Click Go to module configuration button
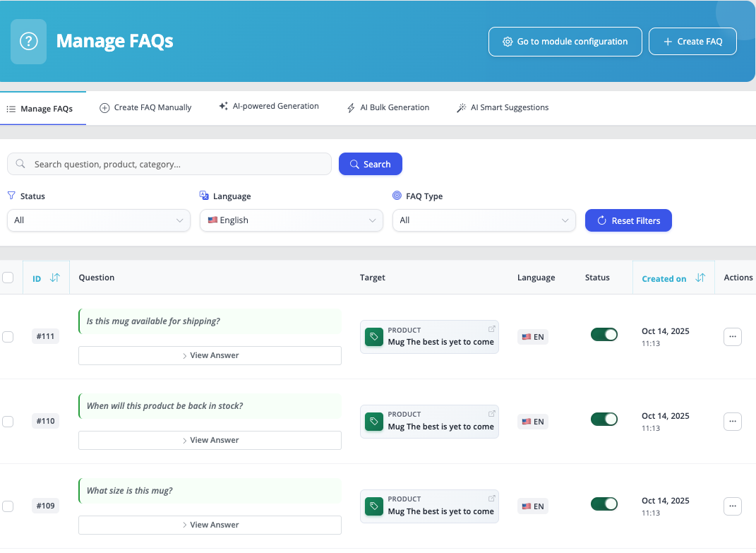 565,42
